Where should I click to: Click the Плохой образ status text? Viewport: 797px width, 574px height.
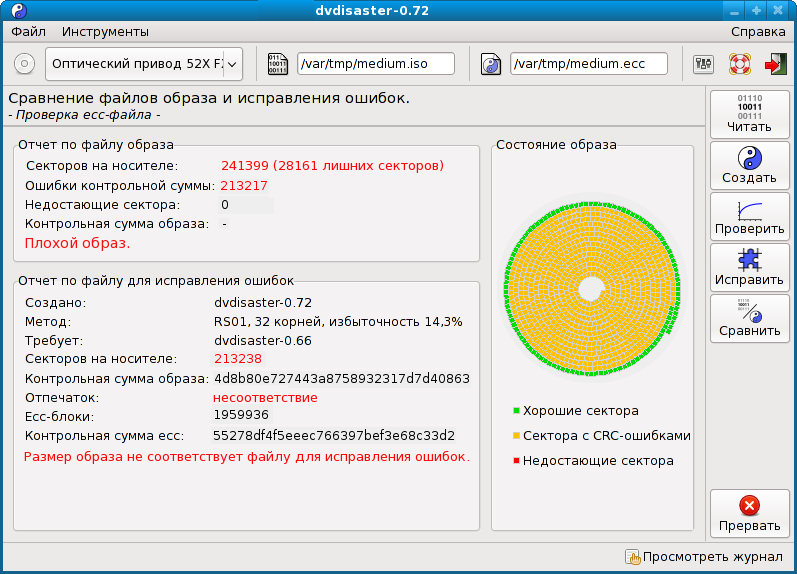click(77, 243)
